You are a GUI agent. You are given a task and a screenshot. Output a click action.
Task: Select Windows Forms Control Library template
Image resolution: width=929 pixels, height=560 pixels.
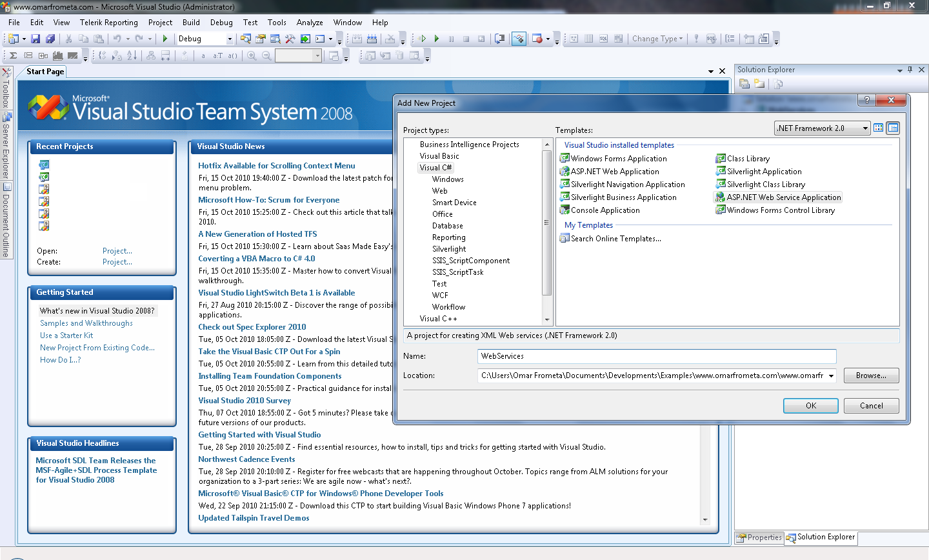775,210
